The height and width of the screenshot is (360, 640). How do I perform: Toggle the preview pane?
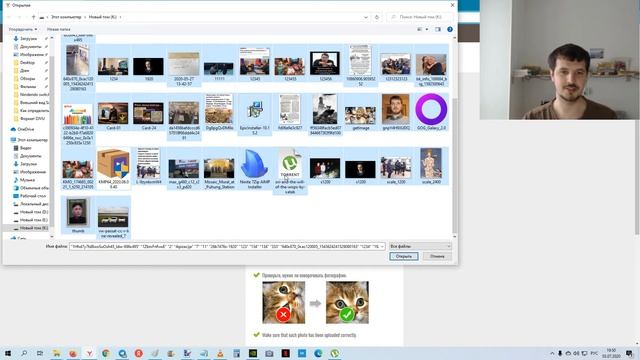coord(438,29)
